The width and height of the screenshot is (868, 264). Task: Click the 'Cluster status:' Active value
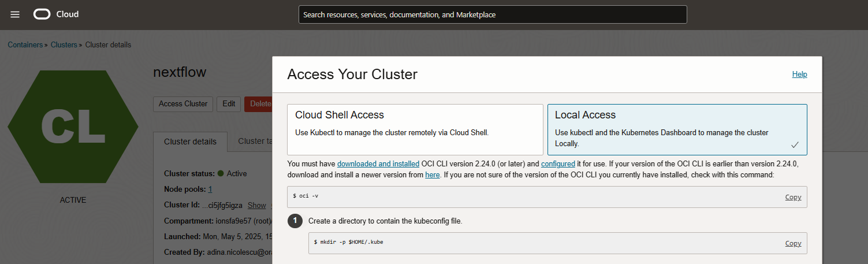(232, 173)
